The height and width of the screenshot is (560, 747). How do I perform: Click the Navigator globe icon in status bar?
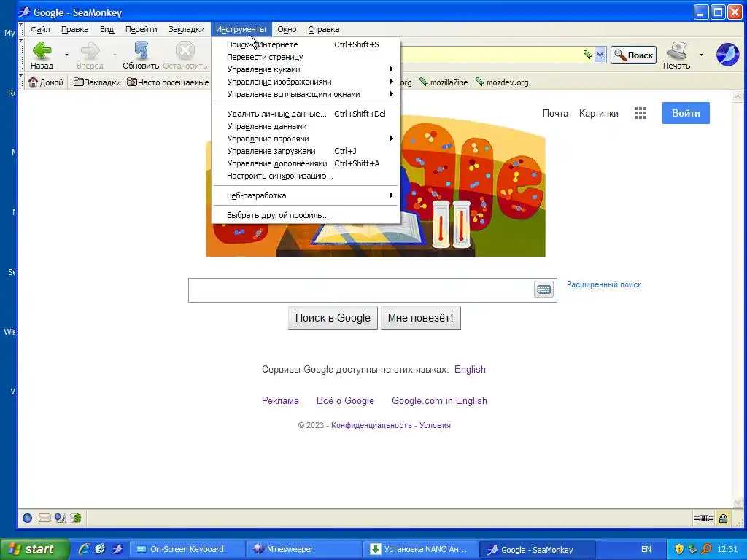click(27, 518)
